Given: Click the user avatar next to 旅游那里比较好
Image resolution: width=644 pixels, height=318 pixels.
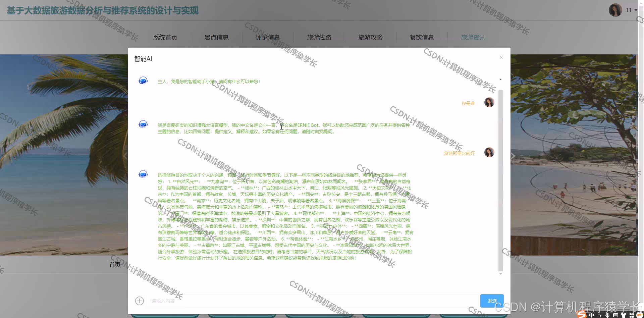Looking at the screenshot, I should tap(489, 152).
